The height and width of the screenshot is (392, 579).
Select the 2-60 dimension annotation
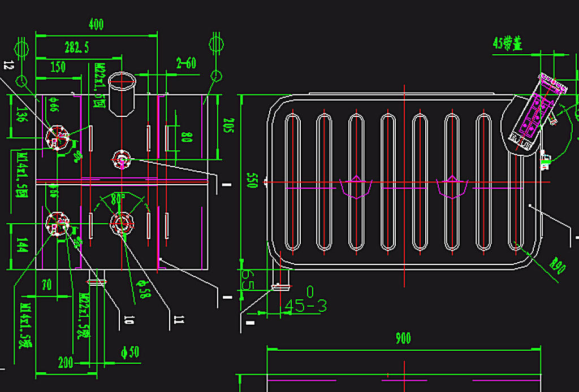(186, 63)
